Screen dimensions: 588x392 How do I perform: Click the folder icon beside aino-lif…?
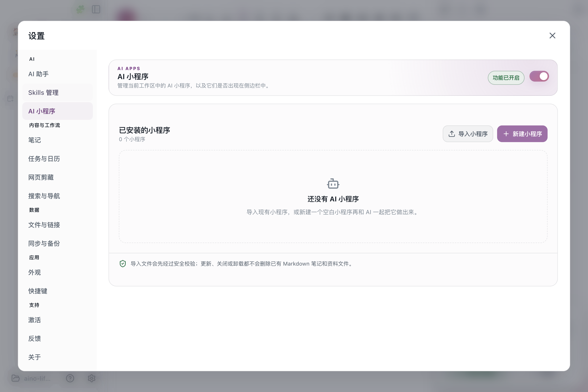[15, 378]
